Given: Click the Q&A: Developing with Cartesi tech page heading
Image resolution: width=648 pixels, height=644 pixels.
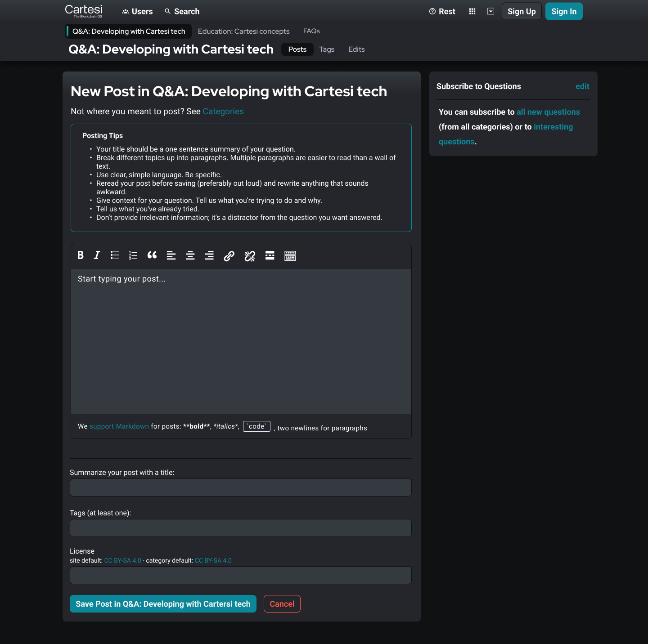Looking at the screenshot, I should (x=171, y=49).
